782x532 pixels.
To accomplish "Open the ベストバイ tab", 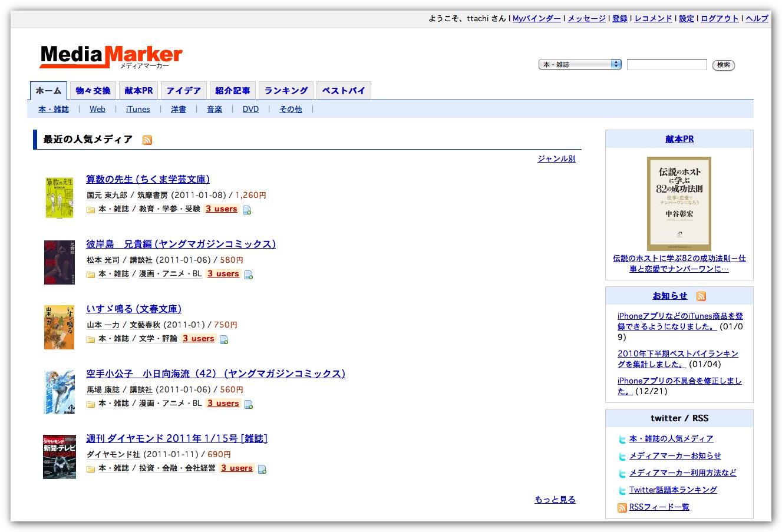I will (x=344, y=91).
